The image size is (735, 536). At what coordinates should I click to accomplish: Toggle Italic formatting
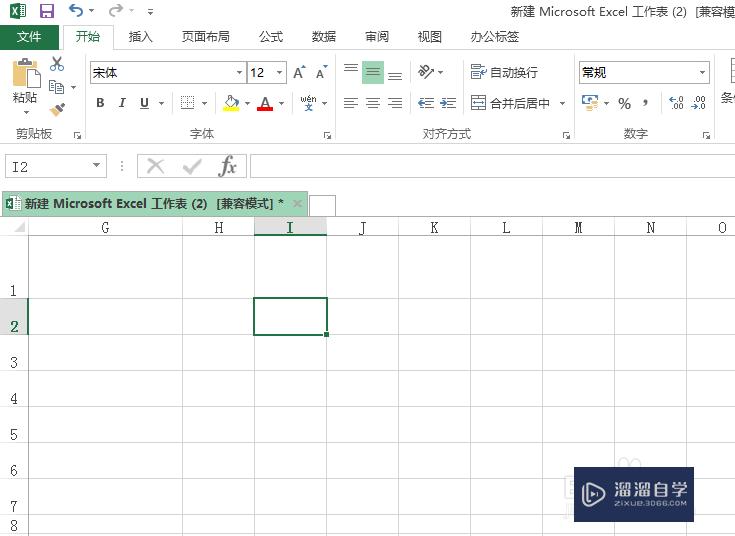coord(122,103)
